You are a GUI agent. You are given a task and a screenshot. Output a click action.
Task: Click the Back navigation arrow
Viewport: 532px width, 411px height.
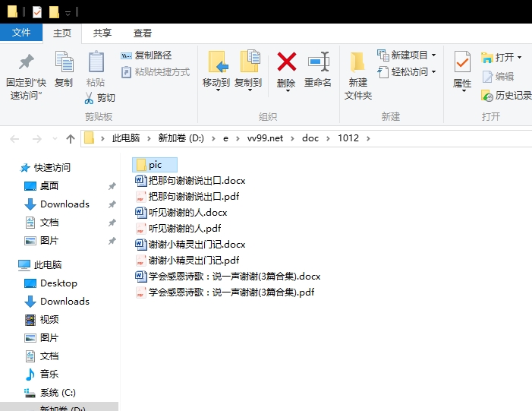coord(14,138)
